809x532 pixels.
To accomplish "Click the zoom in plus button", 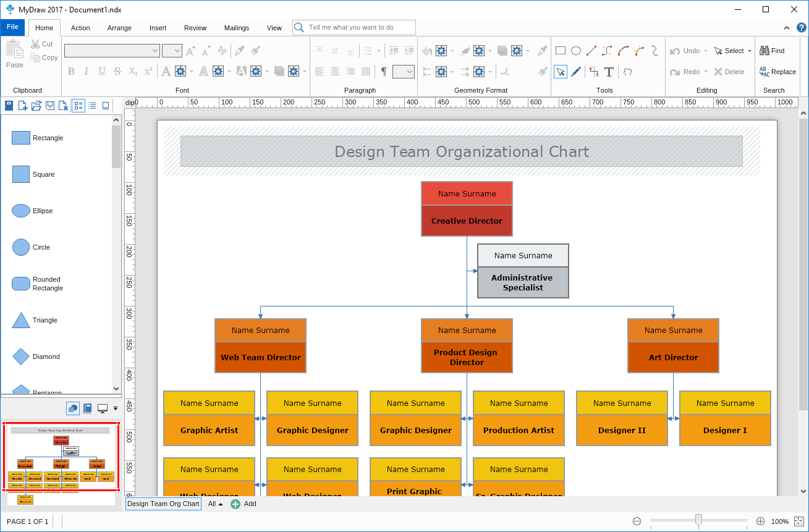I will (x=761, y=521).
